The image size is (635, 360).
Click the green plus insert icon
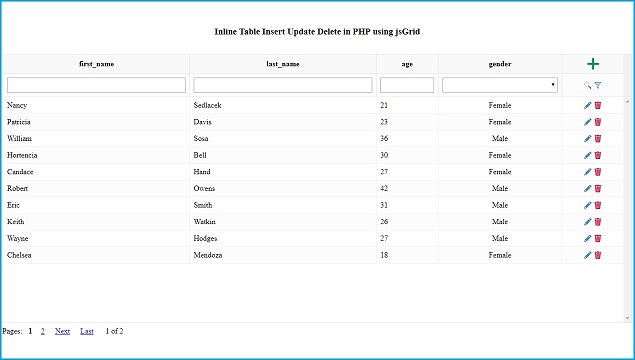tap(593, 64)
